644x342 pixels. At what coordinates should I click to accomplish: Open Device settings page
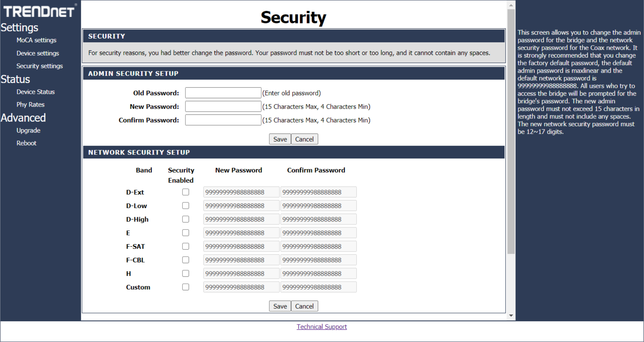coord(38,53)
